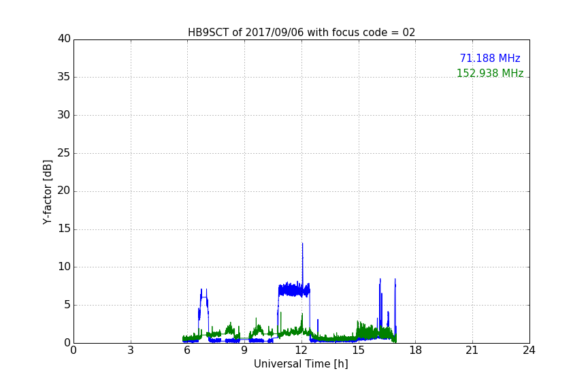Click the y-axis tick label 40
Screen dimensions: 588x392
click(64, 39)
